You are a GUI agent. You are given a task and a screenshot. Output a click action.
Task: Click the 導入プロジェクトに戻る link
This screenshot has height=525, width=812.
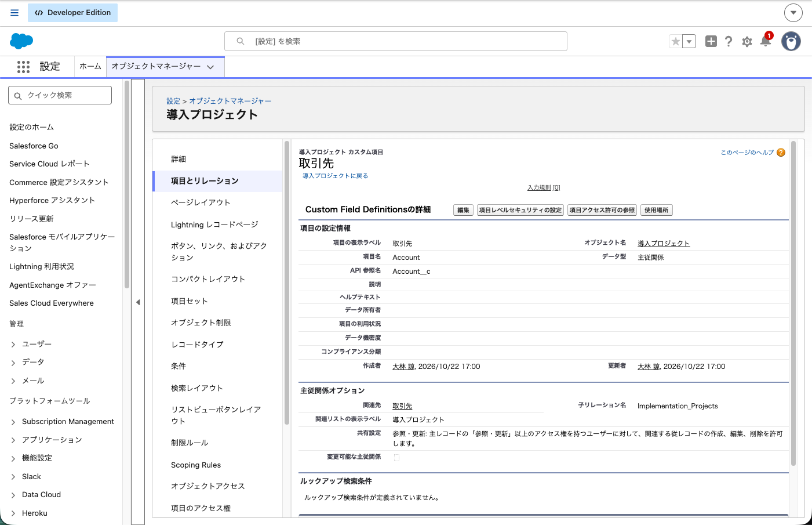(x=335, y=176)
